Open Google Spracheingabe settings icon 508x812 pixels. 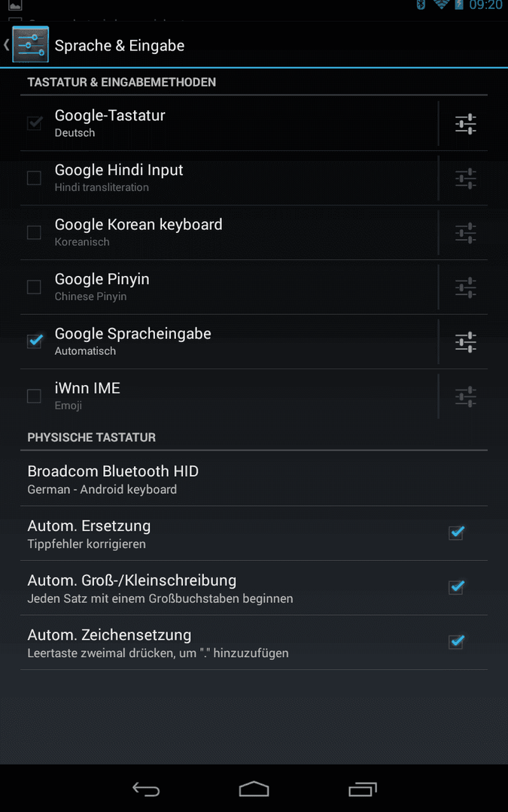466,342
